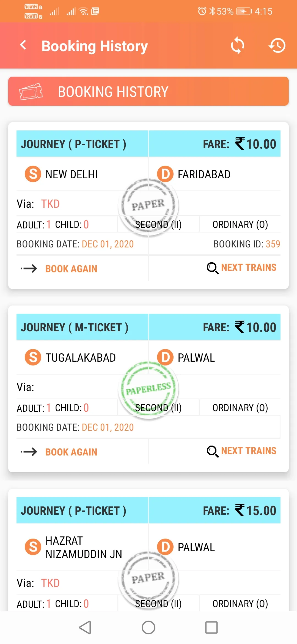Tap destination D icon beside FARIDABAD

165,174
